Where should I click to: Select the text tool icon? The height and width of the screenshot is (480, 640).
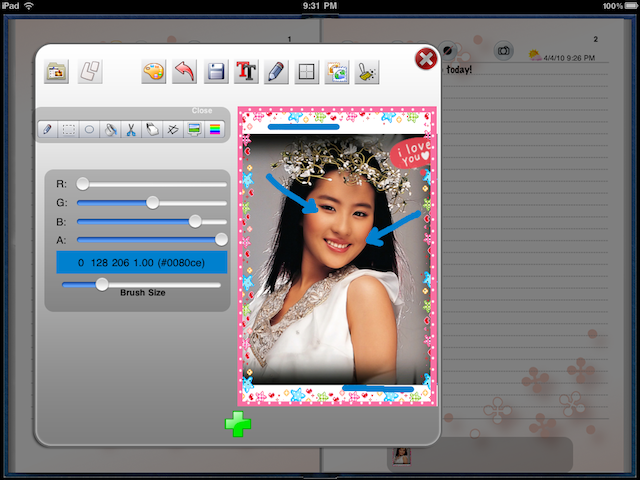coord(246,71)
